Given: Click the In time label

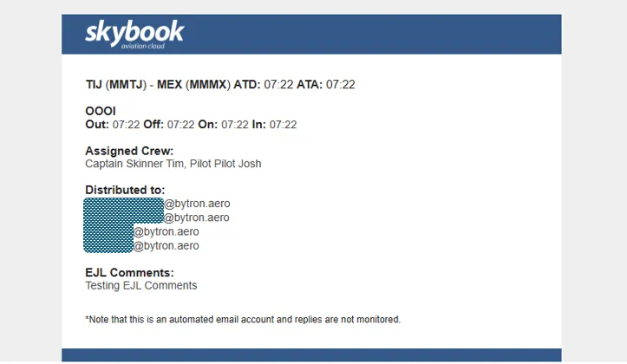Looking at the screenshot, I should (258, 125).
